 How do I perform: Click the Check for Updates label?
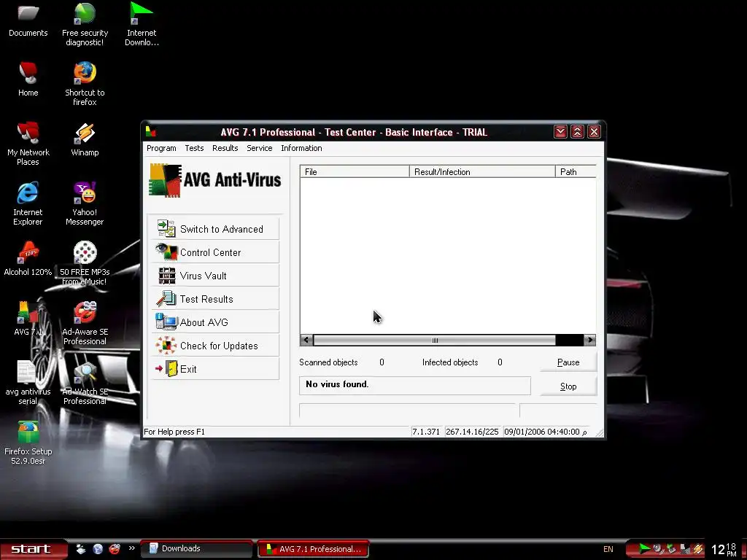(219, 346)
